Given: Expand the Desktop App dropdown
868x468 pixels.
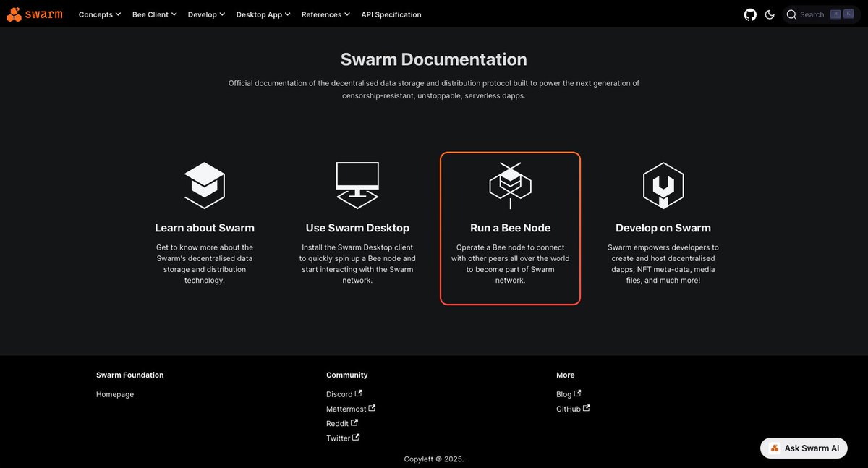Looking at the screenshot, I should click(x=263, y=14).
